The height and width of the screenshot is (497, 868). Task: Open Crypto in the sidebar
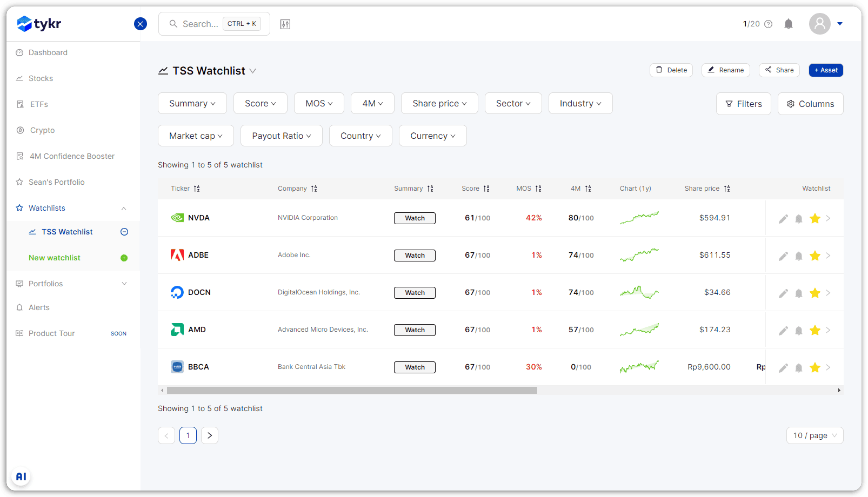coord(42,130)
